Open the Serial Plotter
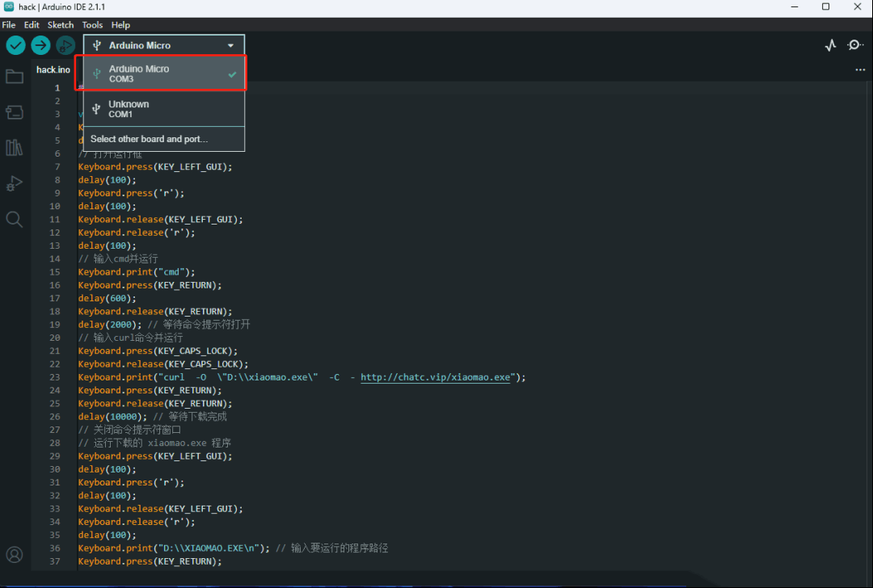Image resolution: width=873 pixels, height=588 pixels. coord(830,45)
